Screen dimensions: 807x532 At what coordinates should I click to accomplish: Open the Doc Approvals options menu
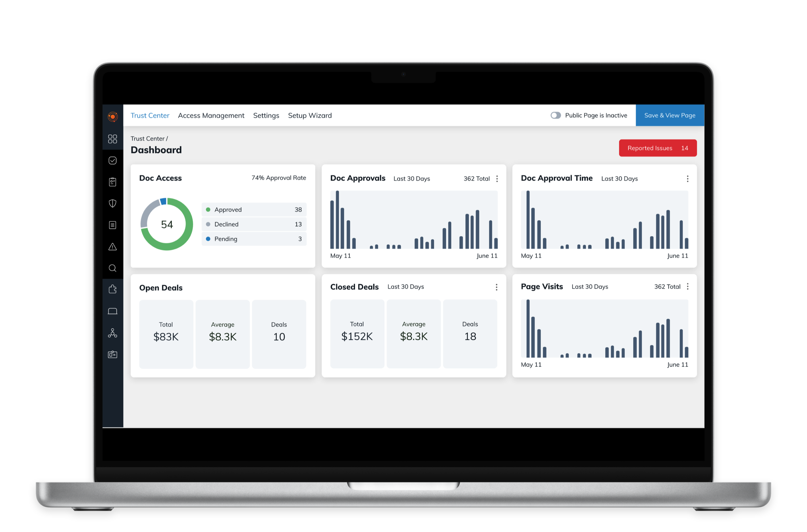click(497, 178)
